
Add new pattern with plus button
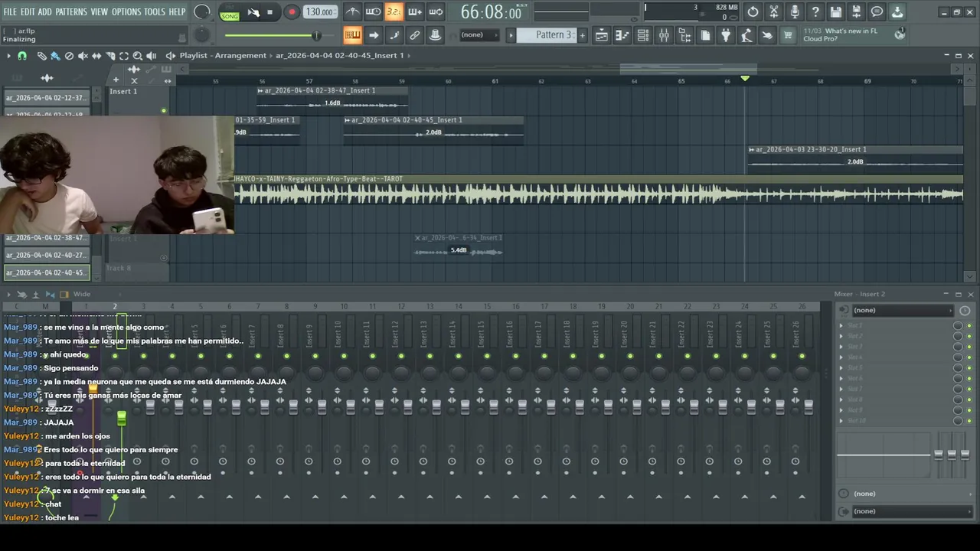[582, 35]
